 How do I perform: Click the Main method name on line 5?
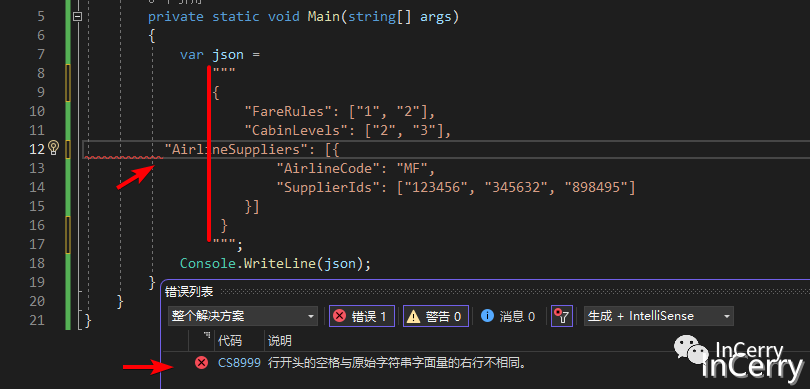323,17
